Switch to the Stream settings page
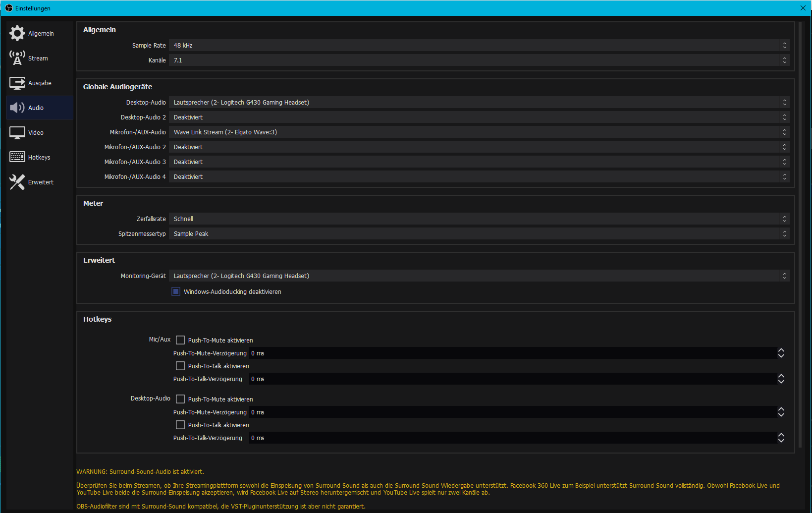This screenshot has width=812, height=513. tap(40, 58)
